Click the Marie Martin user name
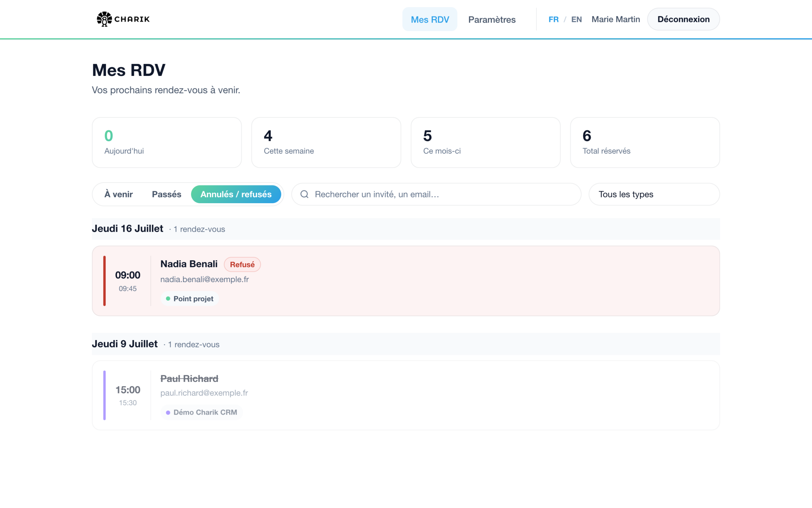Viewport: 812px width, 508px height. 615,19
